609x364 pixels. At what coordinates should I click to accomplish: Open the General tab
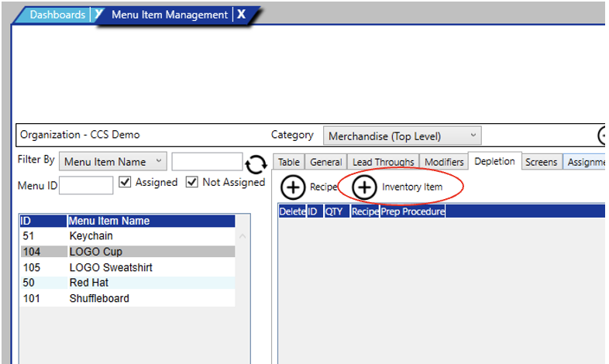(x=325, y=162)
